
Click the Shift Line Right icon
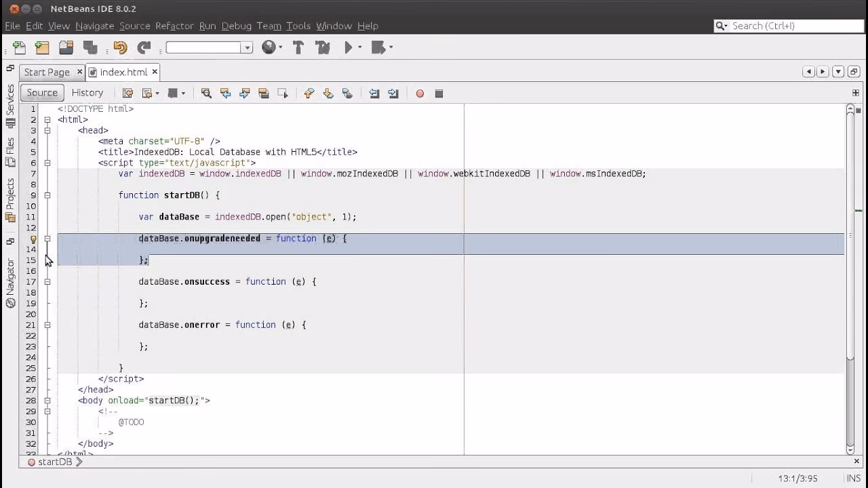[x=393, y=94]
